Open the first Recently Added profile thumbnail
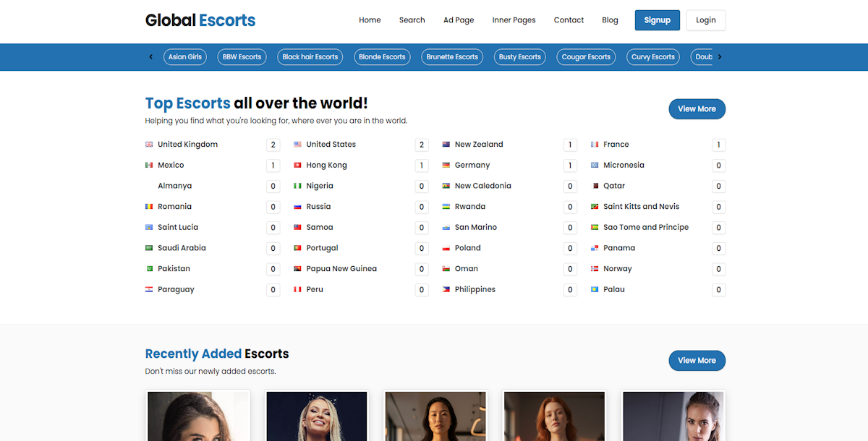Image resolution: width=868 pixels, height=441 pixels. coord(199,416)
